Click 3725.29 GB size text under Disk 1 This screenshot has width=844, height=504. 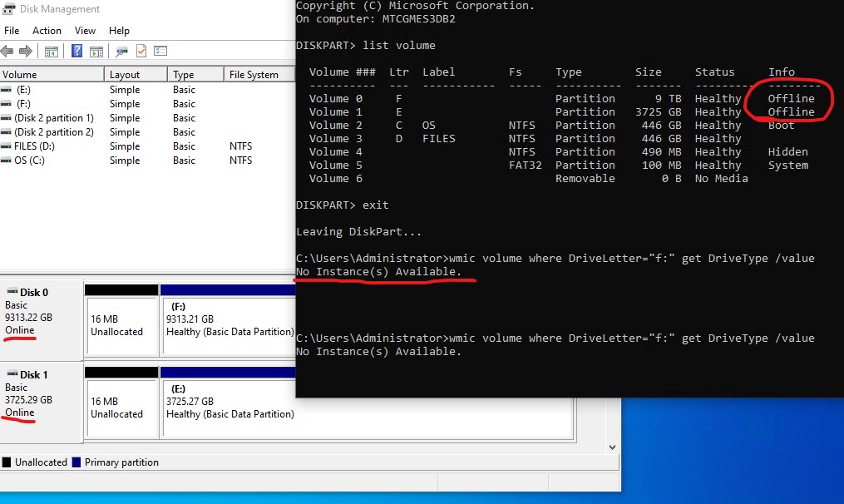(28, 399)
